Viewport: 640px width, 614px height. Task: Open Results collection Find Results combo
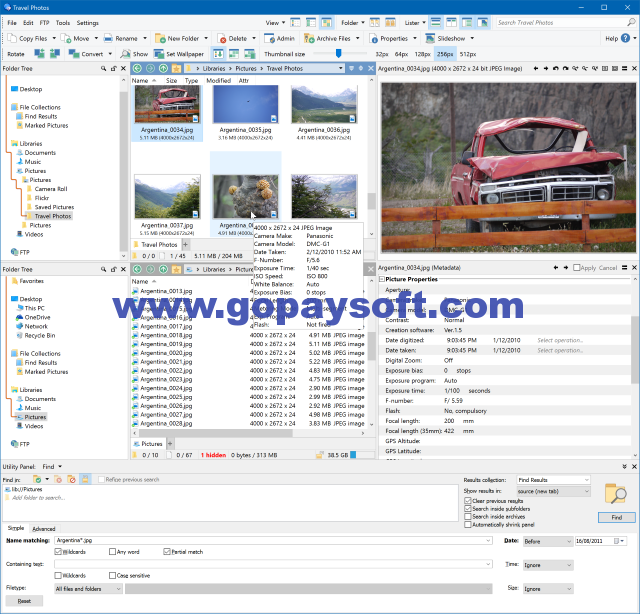553,480
